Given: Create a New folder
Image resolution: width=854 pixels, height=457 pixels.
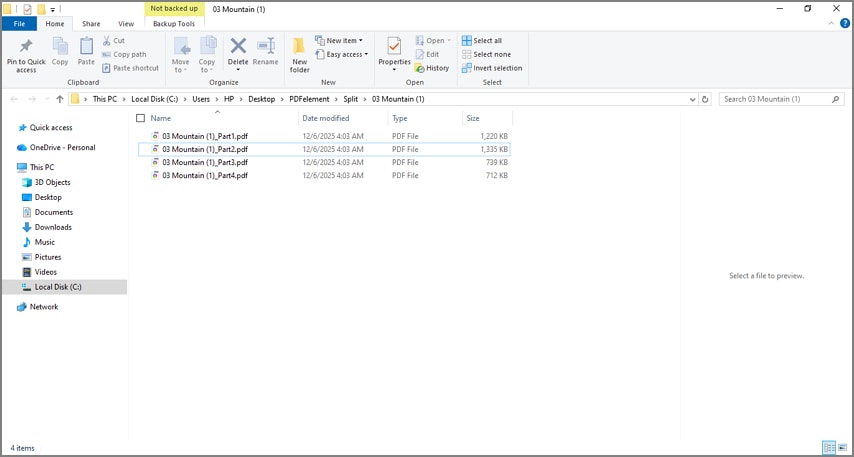Looking at the screenshot, I should pyautogui.click(x=300, y=54).
